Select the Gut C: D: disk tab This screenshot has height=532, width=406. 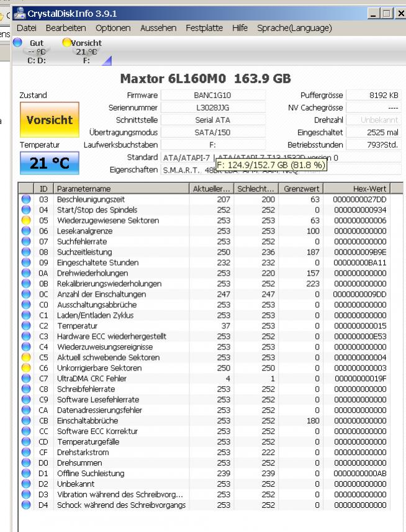tap(37, 52)
